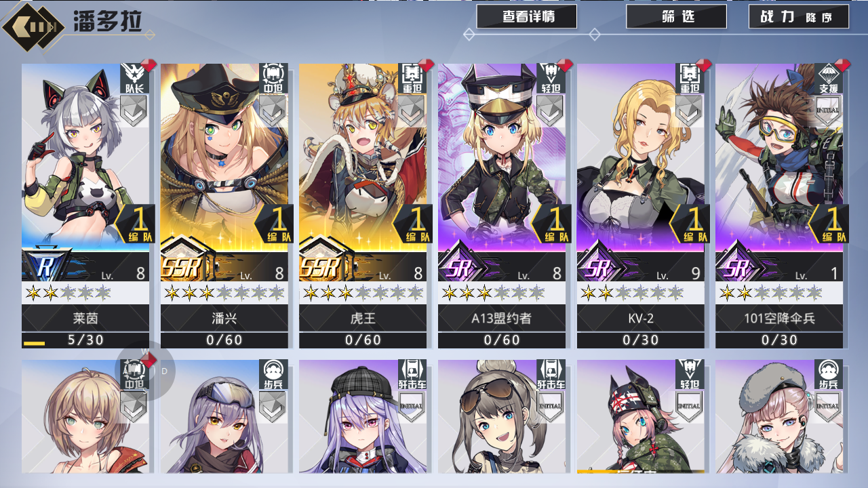Click the 支援 parachute icon on 101空降伞兵's card
The width and height of the screenshot is (868, 488).
(x=828, y=78)
